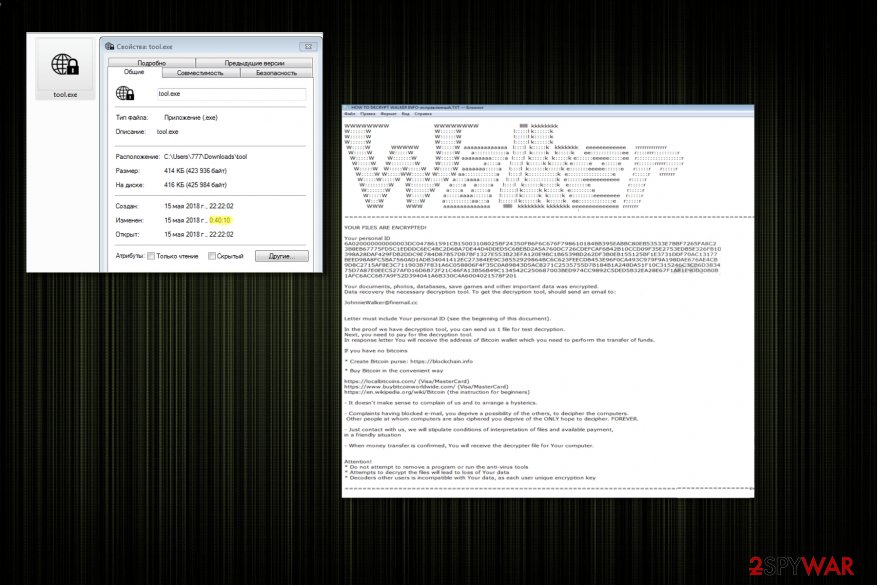Screen dimensions: 878x586
Task: Click the 2SPYWAR logo watermark
Action: click(x=800, y=566)
